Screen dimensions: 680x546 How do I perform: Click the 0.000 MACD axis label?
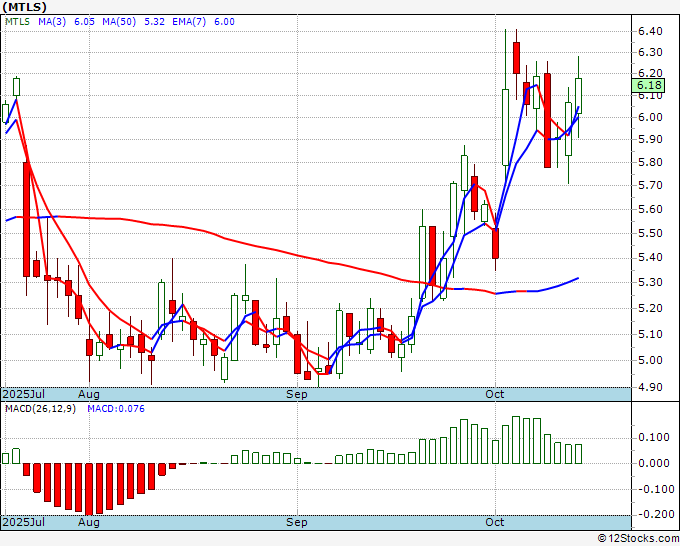click(654, 463)
